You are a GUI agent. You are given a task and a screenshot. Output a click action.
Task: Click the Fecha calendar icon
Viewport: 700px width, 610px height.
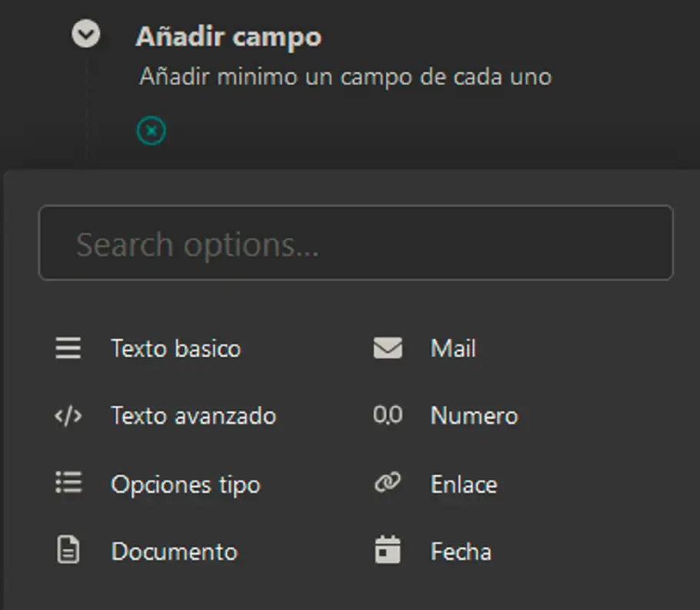[x=388, y=550]
